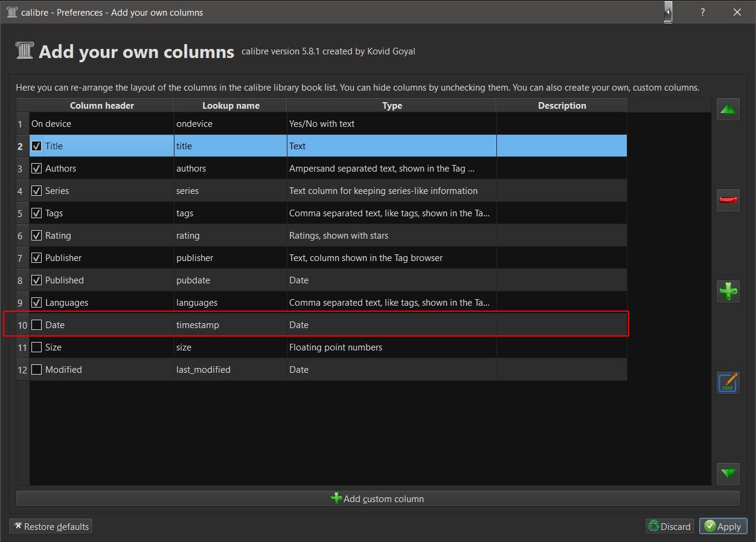This screenshot has width=756, height=542.
Task: Click the red minus icon to remove column
Action: 728,200
